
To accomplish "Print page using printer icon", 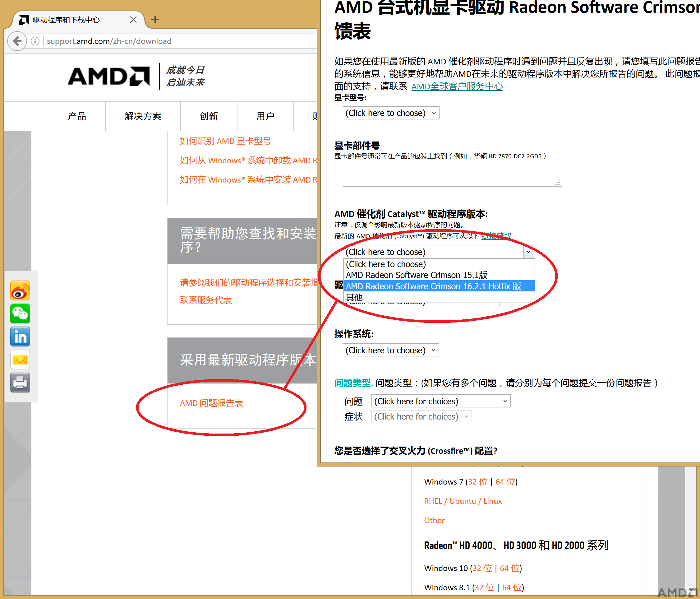I will click(20, 383).
